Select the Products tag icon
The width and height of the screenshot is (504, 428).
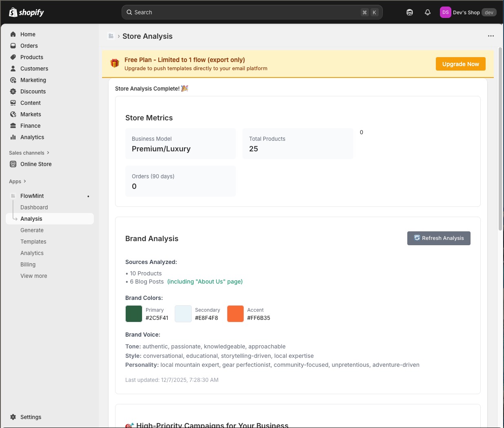click(x=13, y=57)
